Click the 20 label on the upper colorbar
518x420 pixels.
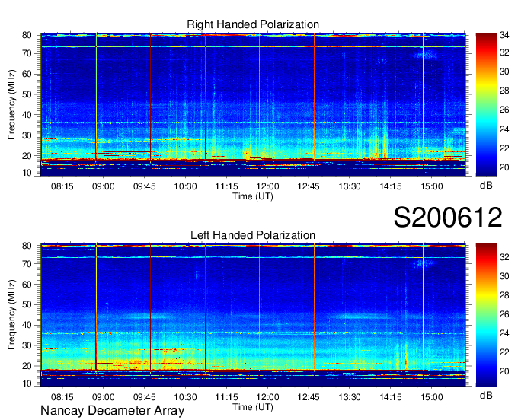tap(504, 167)
